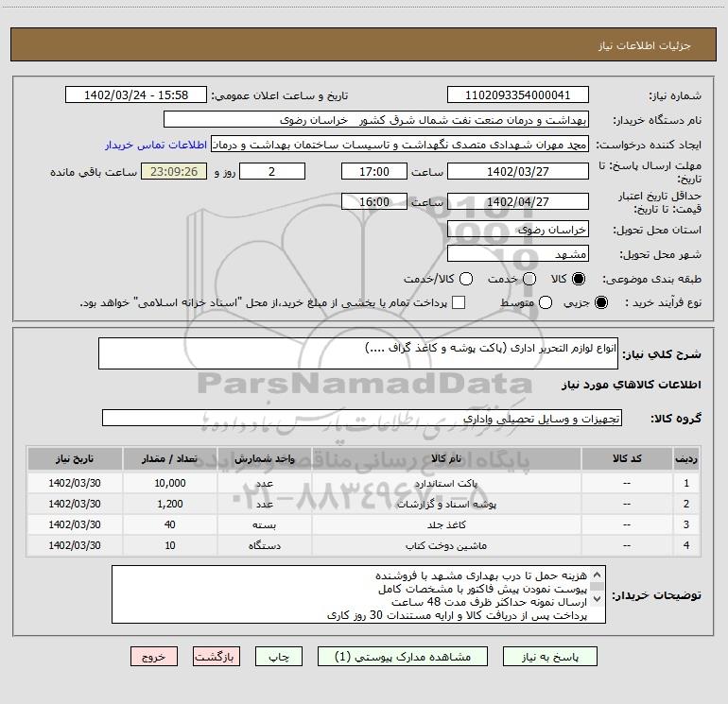728x704 pixels.
Task: Click the goods group field تجهیزات و وسایل تحصیلی
Action: pos(362,418)
